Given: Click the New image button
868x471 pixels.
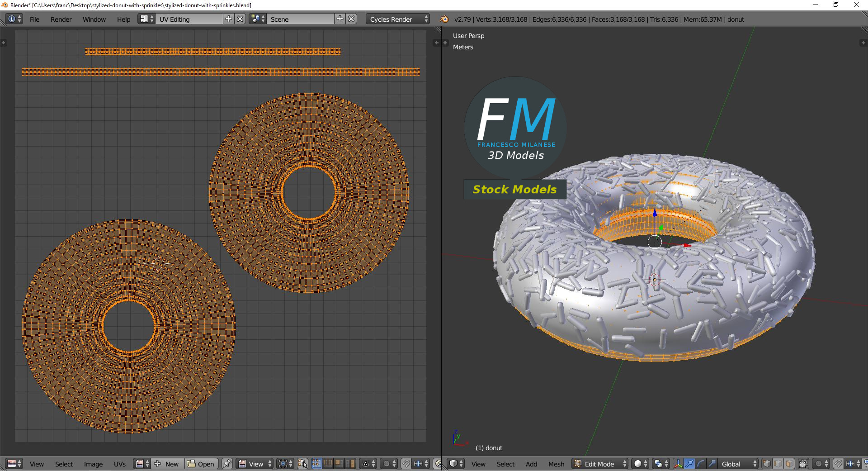Looking at the screenshot, I should 167,464.
